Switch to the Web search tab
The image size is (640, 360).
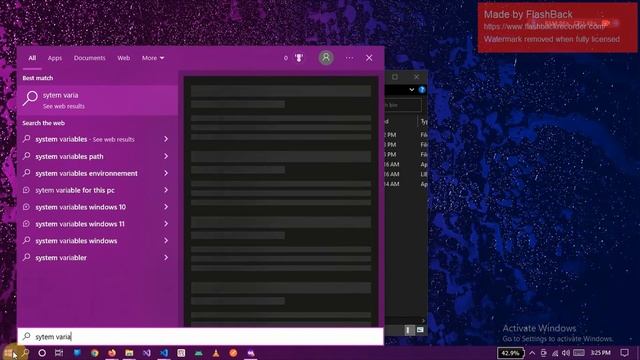point(123,58)
